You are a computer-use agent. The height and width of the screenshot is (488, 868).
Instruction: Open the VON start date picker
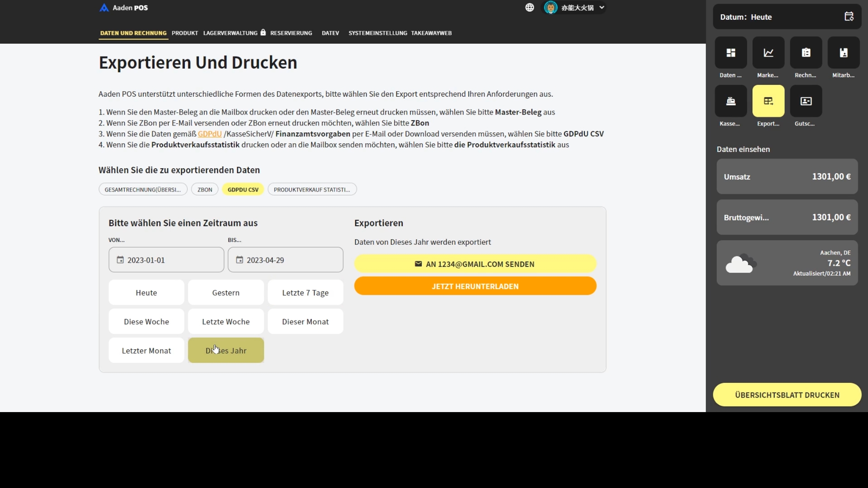click(x=166, y=260)
